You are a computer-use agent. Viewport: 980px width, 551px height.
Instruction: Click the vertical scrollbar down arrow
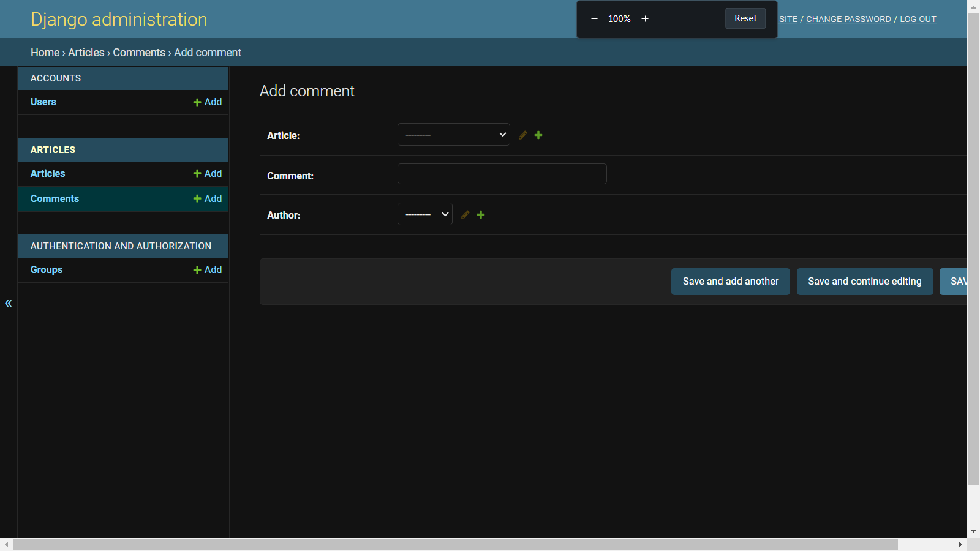coord(973,531)
